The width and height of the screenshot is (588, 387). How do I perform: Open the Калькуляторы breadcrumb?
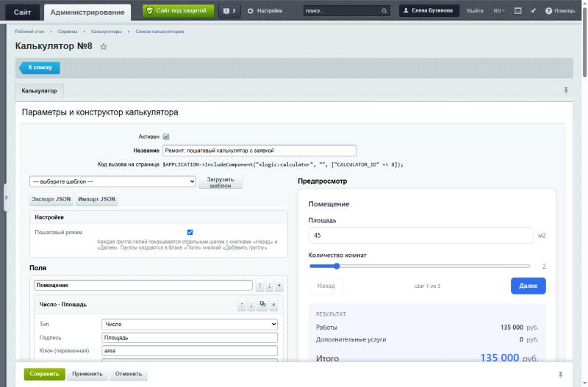tap(106, 32)
